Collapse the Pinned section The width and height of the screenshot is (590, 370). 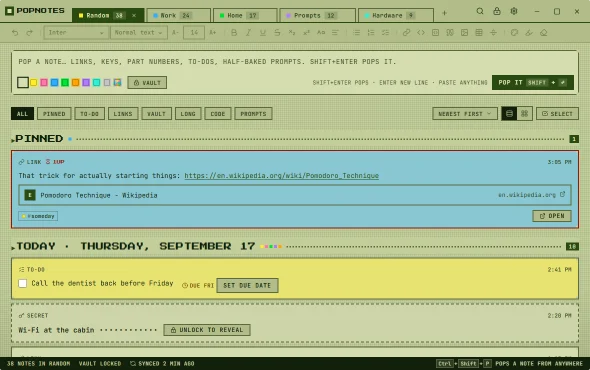(13, 140)
